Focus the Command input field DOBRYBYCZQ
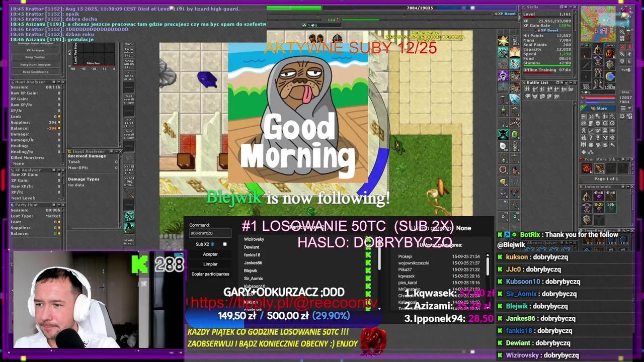Viewport: 644px width, 362px height. 210,233
